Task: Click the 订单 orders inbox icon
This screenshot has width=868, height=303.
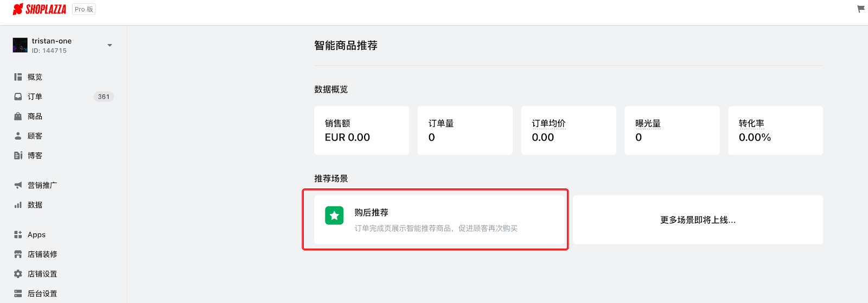Action: (18, 97)
